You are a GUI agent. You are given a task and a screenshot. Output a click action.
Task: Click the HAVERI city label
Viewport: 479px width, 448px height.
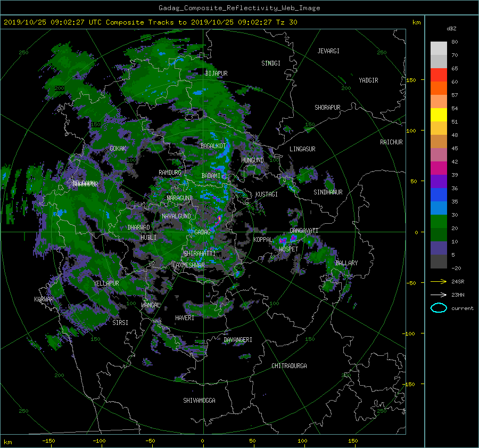[x=185, y=318]
